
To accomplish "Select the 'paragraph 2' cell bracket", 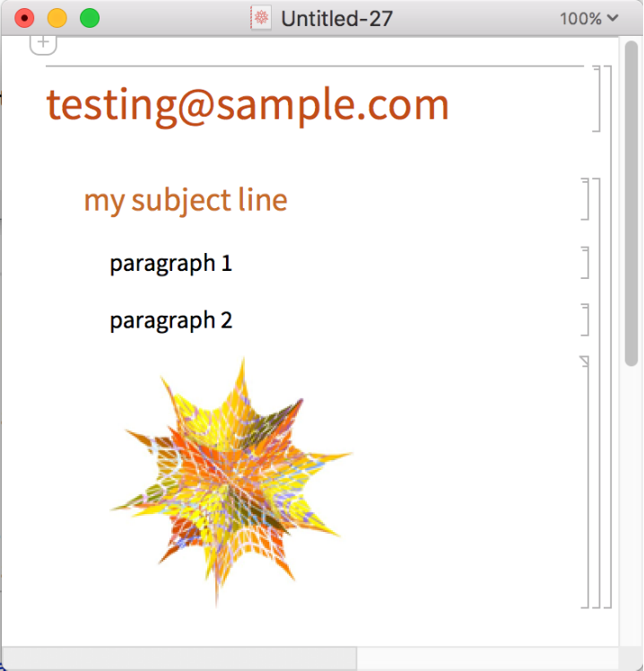I will [586, 319].
